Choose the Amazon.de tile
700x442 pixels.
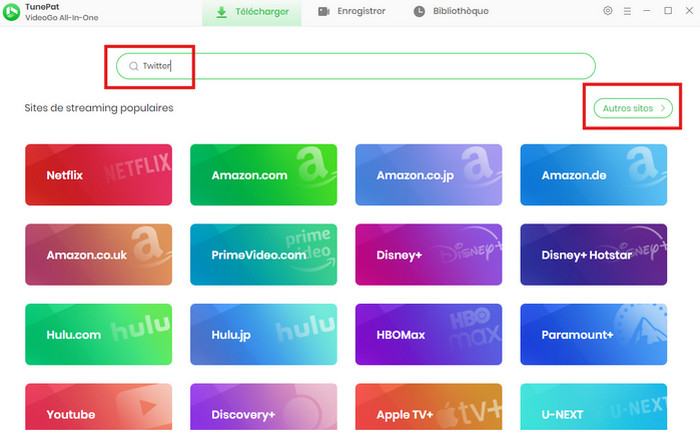(x=594, y=175)
